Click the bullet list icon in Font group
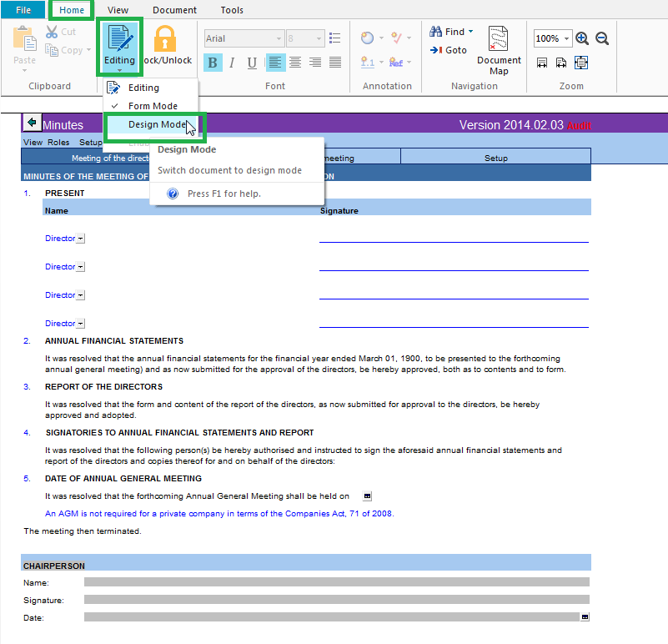This screenshot has width=668, height=644. click(335, 38)
